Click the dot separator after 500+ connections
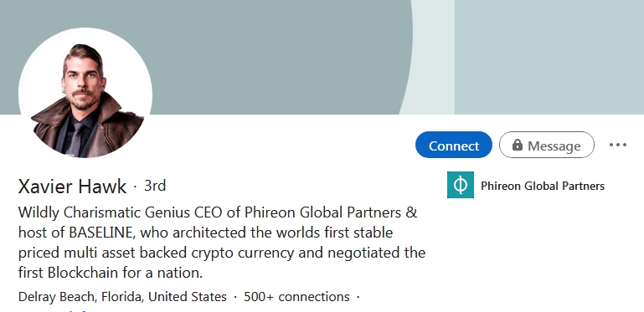644x312 pixels. coord(358,297)
